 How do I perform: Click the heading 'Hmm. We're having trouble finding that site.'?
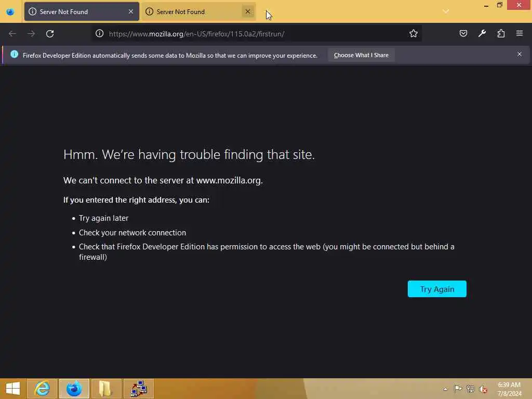[189, 155]
